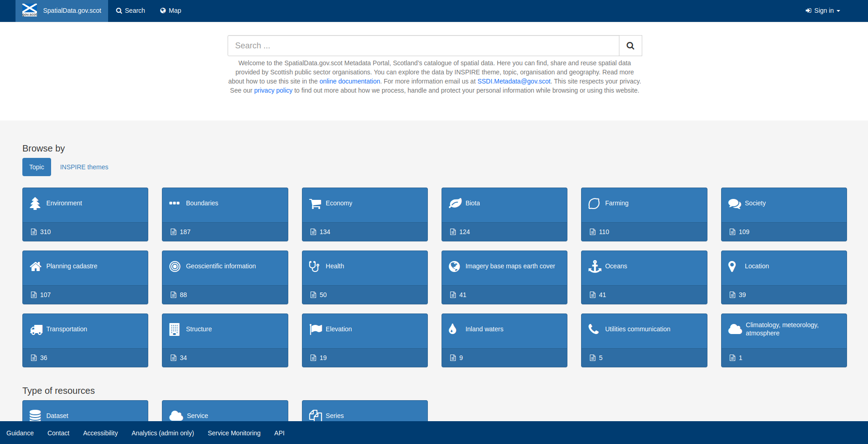Click the Elevation record count 19
The height and width of the screenshot is (444, 868).
(x=323, y=358)
